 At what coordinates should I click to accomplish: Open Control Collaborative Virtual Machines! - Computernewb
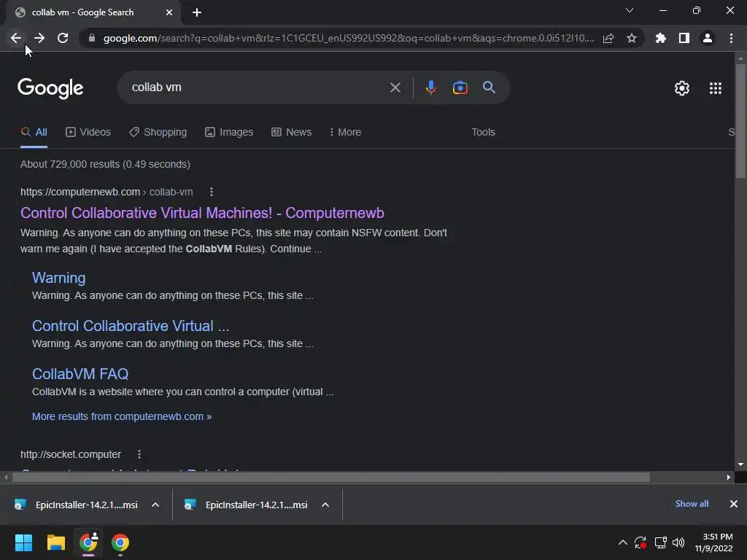click(202, 213)
